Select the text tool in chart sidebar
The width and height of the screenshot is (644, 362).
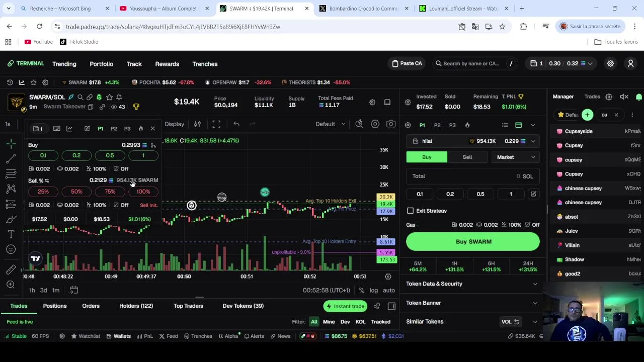pyautogui.click(x=11, y=234)
